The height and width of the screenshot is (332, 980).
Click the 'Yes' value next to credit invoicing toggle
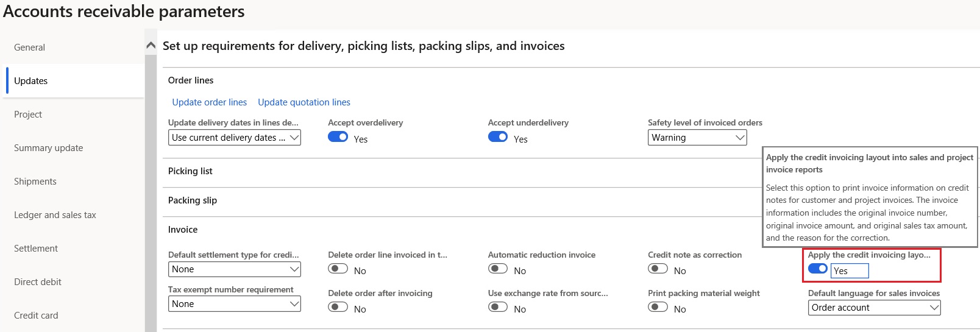coord(850,271)
